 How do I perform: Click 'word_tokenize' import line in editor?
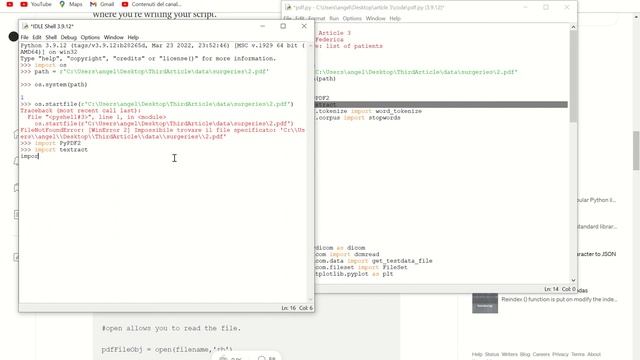pyautogui.click(x=368, y=111)
